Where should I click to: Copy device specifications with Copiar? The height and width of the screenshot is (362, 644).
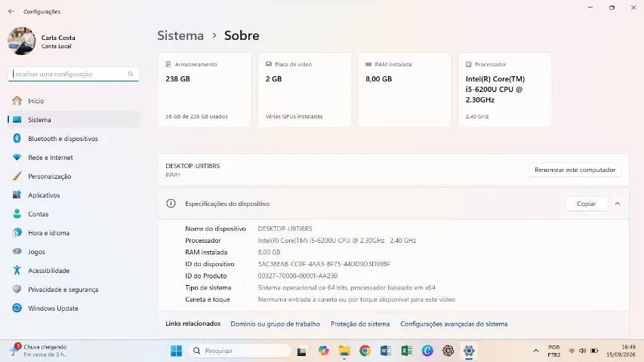pos(586,204)
